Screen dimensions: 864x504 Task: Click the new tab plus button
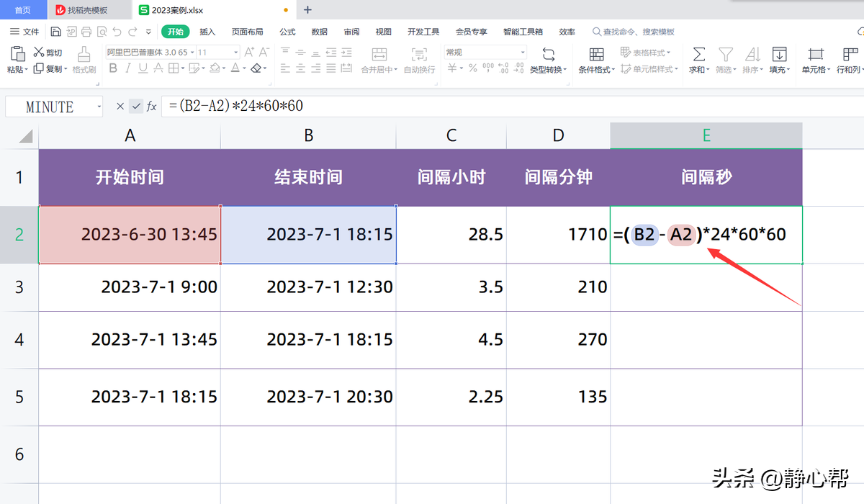(x=307, y=10)
